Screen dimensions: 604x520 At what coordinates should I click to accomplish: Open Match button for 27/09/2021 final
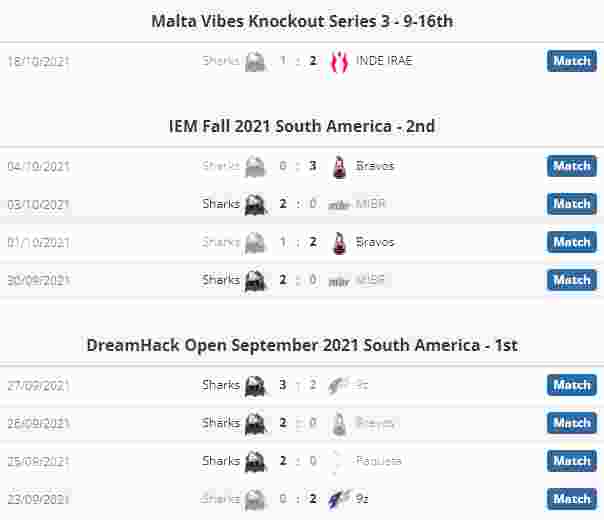[572, 385]
